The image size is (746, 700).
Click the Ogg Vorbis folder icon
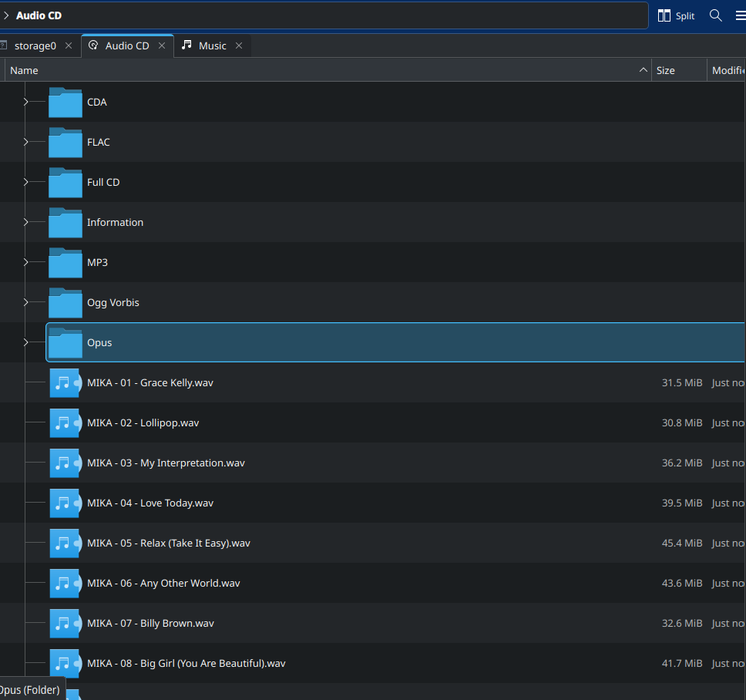[x=66, y=303]
